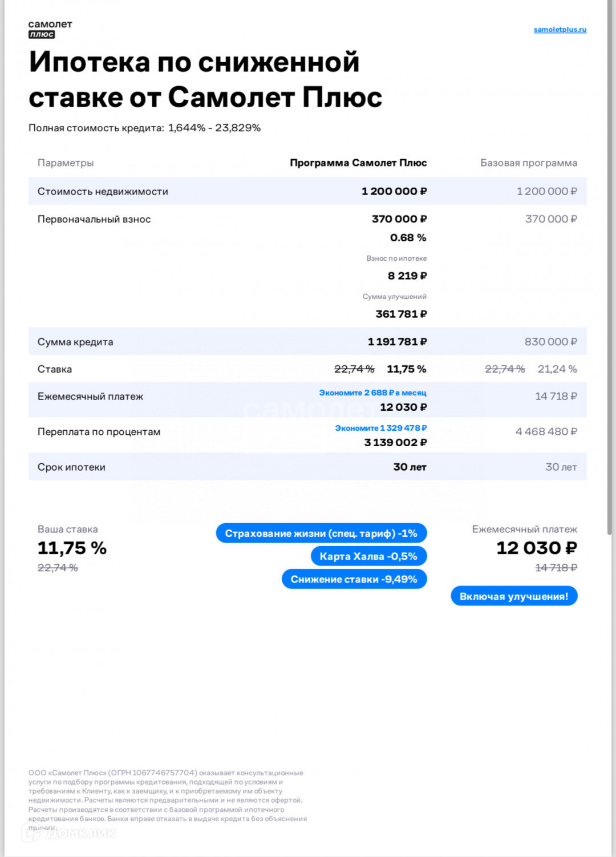Click the 'Ставка' row label
Viewport: 616px width, 857px height.
55,369
